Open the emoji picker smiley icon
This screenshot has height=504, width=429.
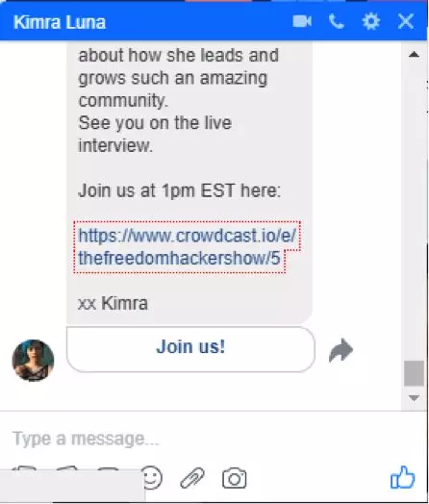152,478
